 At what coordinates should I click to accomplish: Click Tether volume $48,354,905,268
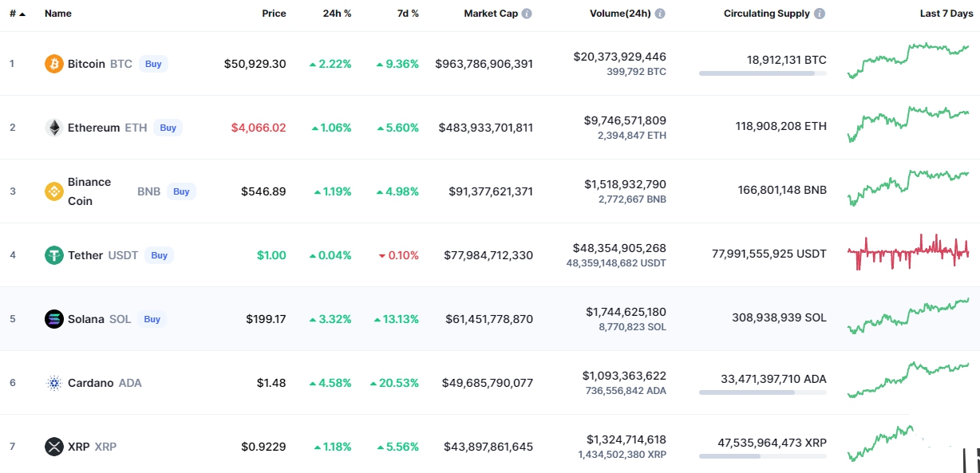click(x=620, y=248)
